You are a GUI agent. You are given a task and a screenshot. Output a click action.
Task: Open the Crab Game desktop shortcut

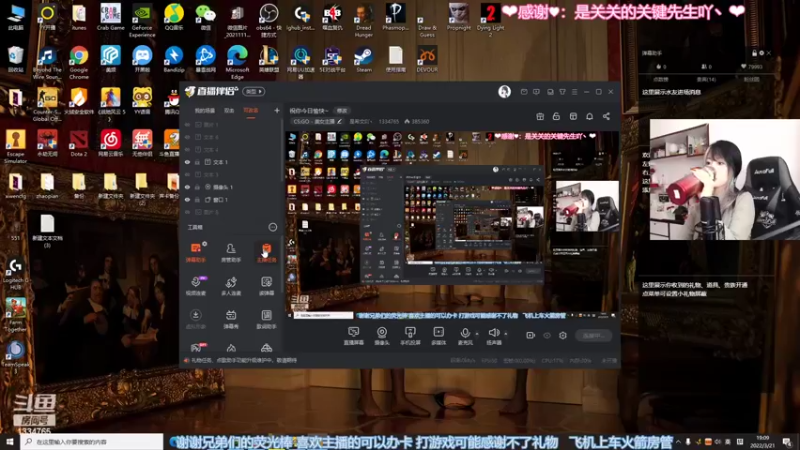click(x=110, y=17)
